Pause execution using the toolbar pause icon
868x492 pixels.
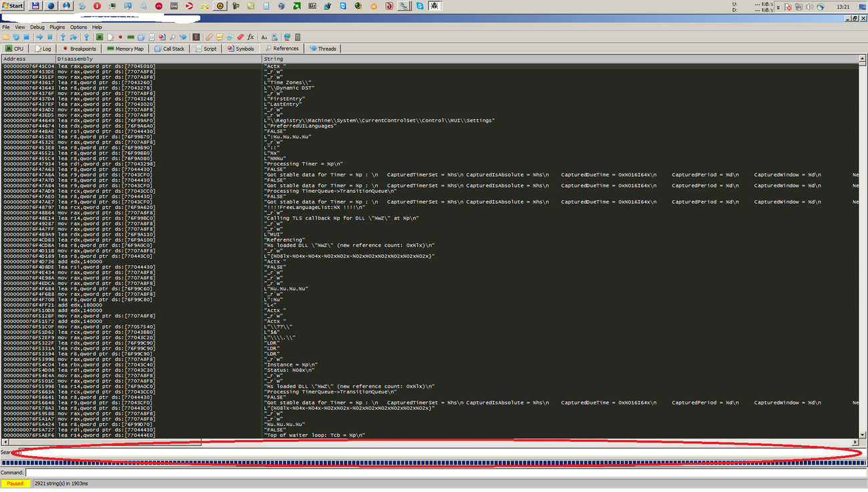51,37
